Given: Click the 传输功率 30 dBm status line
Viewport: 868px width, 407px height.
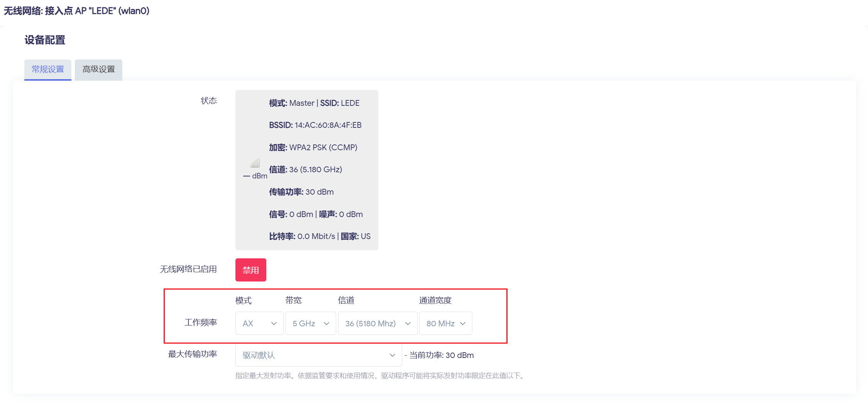Looking at the screenshot, I should (x=301, y=192).
